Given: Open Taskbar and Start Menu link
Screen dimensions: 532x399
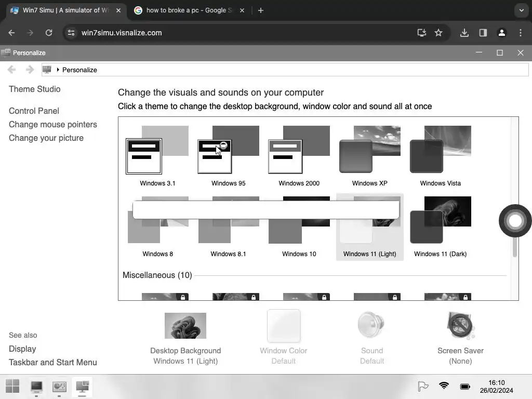Looking at the screenshot, I should click(x=53, y=362).
